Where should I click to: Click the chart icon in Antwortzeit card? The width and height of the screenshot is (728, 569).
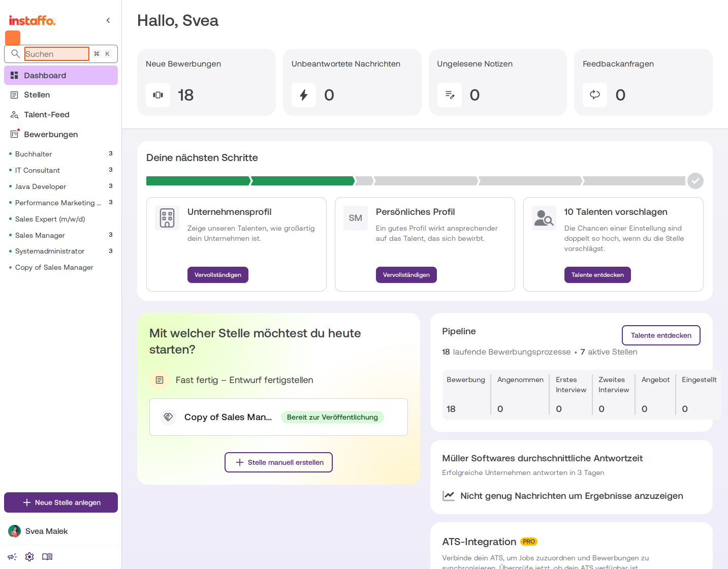click(x=449, y=496)
